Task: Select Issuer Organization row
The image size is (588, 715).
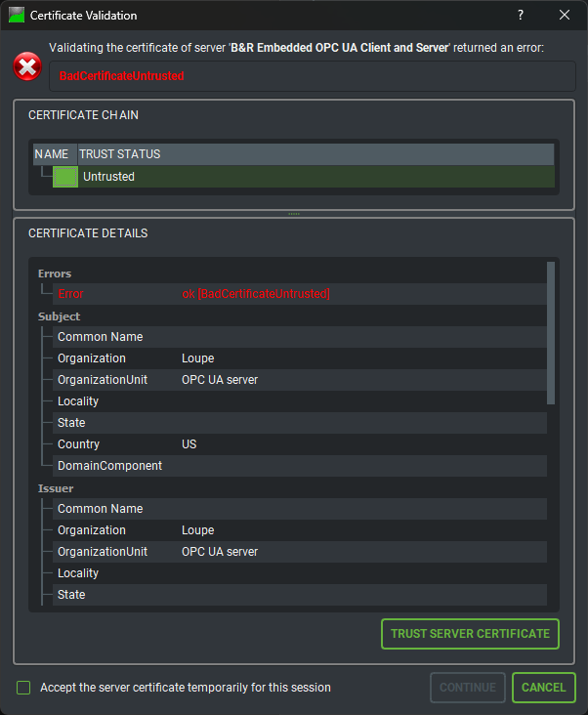Action: coord(300,529)
